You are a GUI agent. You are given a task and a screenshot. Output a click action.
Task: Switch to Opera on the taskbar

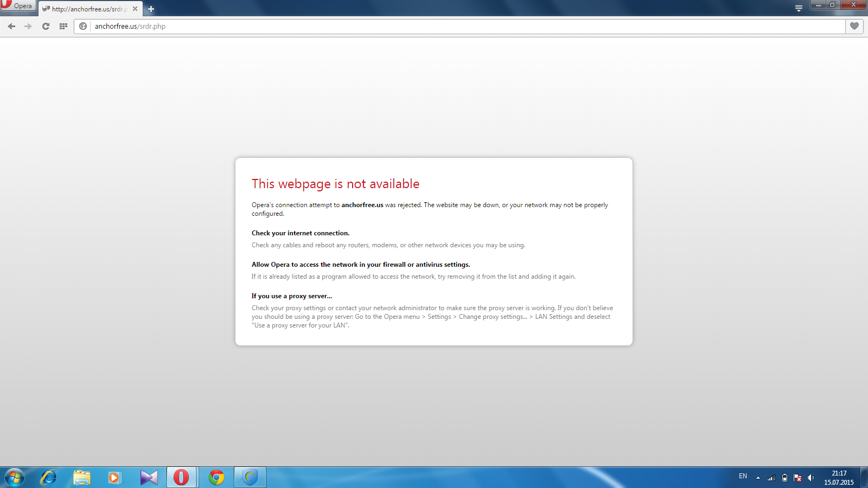tap(181, 477)
